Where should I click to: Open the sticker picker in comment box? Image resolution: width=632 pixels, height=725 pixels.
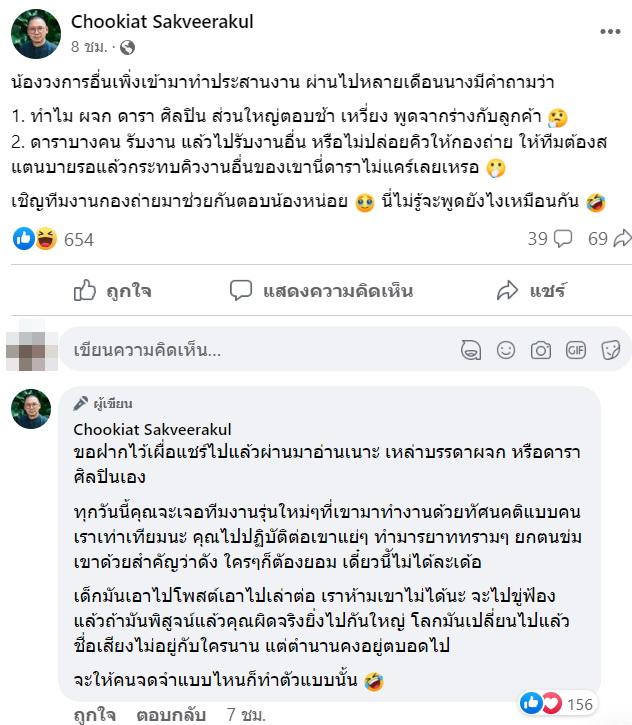609,351
